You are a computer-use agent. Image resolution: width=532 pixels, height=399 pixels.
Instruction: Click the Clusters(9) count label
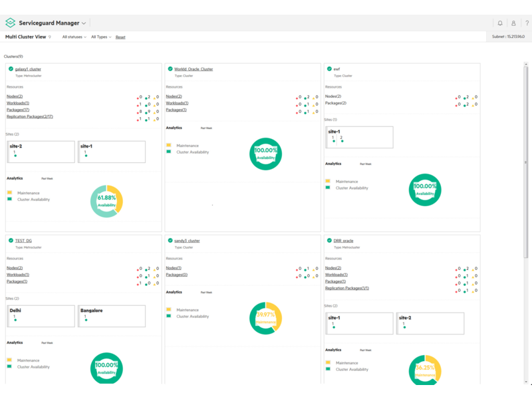(x=13, y=57)
